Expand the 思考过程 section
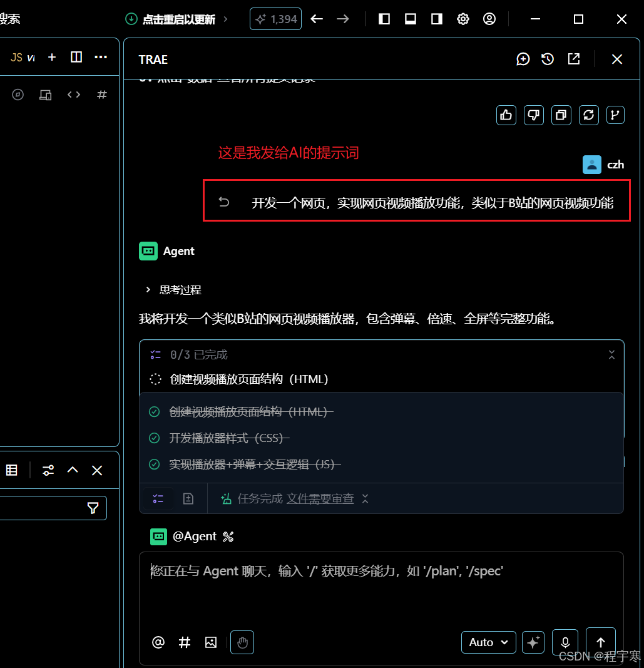 [174, 290]
